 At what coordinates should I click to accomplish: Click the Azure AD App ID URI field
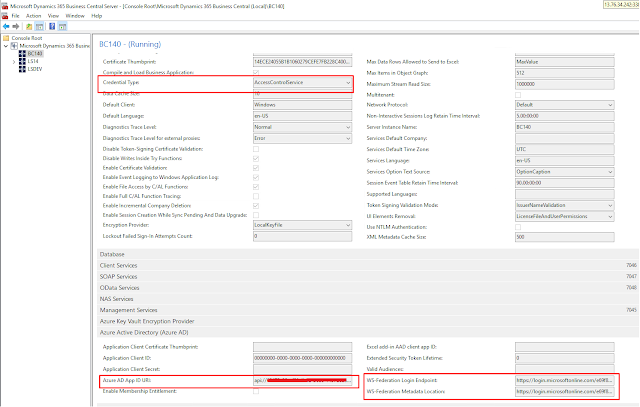click(302, 380)
